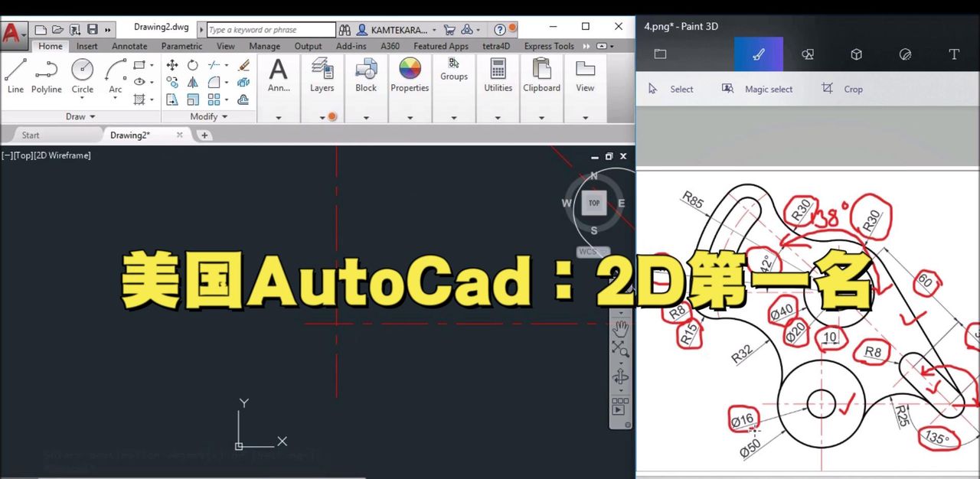Viewport: 980px width, 479px height.
Task: Click the Erase tool icon
Action: pyautogui.click(x=243, y=65)
